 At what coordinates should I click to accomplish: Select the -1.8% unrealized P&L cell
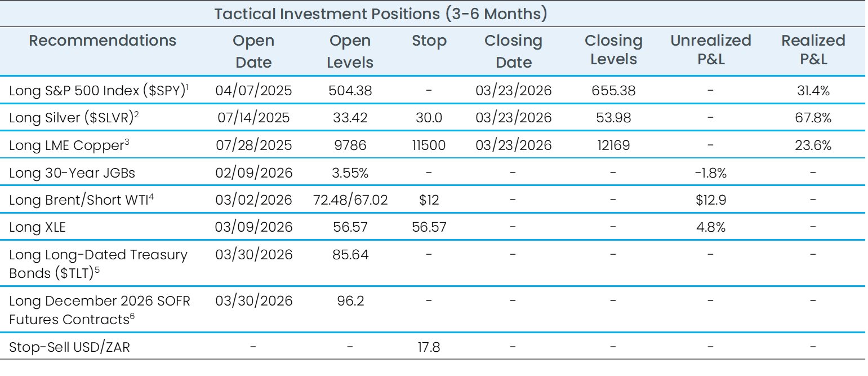click(710, 173)
